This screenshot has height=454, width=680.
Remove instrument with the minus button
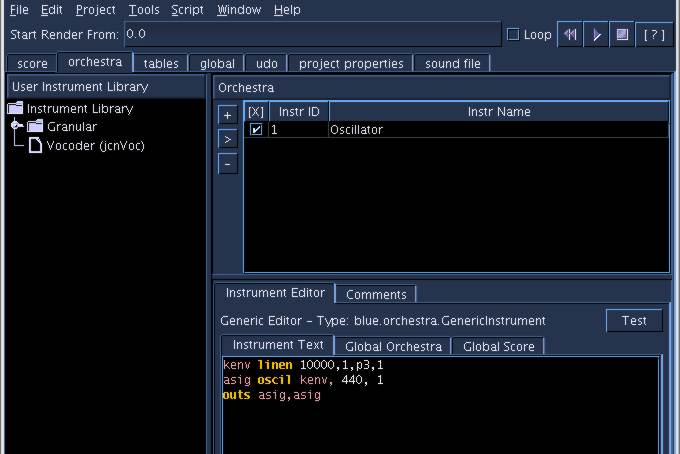coord(228,163)
